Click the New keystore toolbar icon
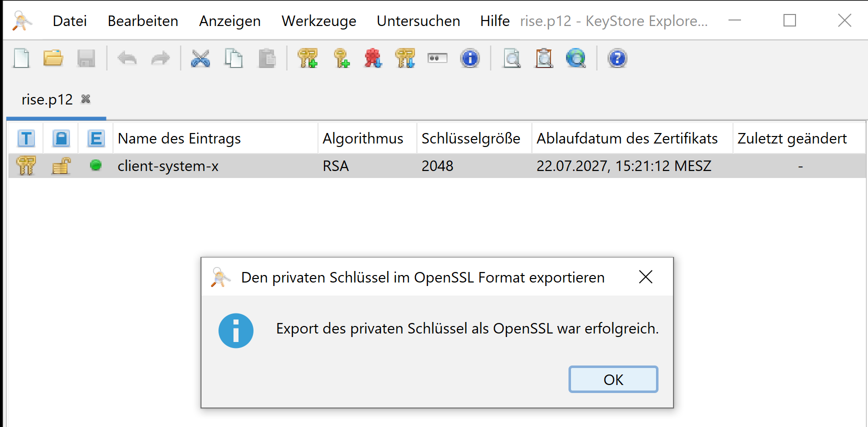 (x=21, y=58)
